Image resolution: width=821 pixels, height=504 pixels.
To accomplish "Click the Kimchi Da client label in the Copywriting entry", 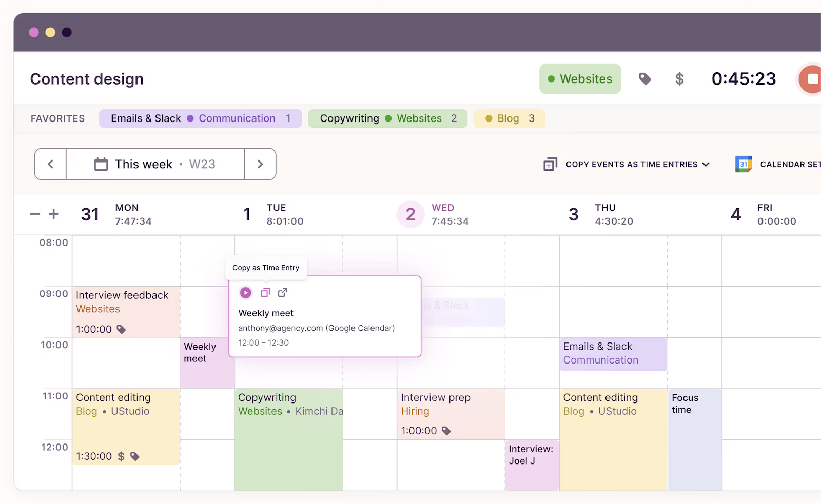I will pos(319,411).
